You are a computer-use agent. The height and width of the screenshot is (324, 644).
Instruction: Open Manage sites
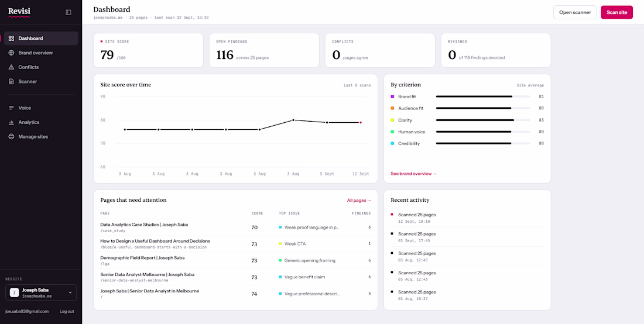pyautogui.click(x=41, y=137)
